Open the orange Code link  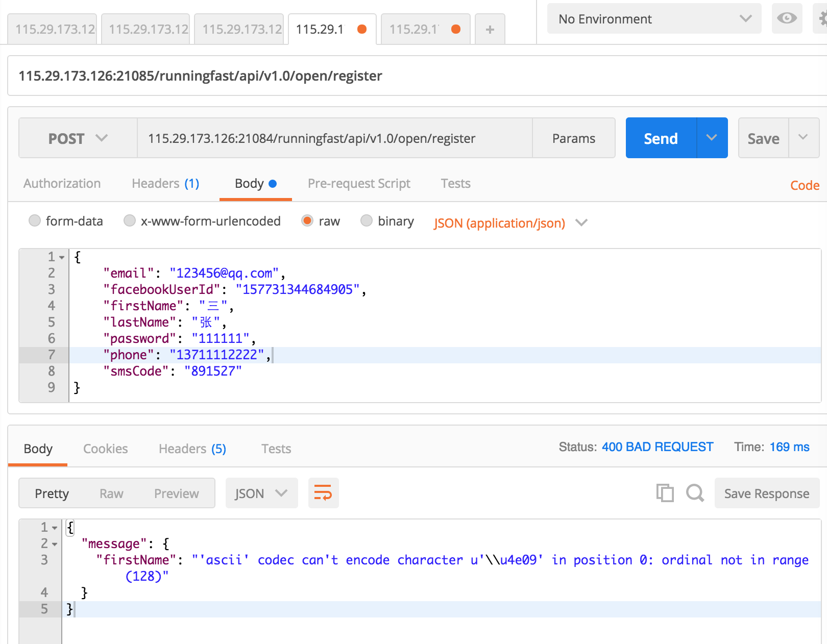click(x=805, y=186)
